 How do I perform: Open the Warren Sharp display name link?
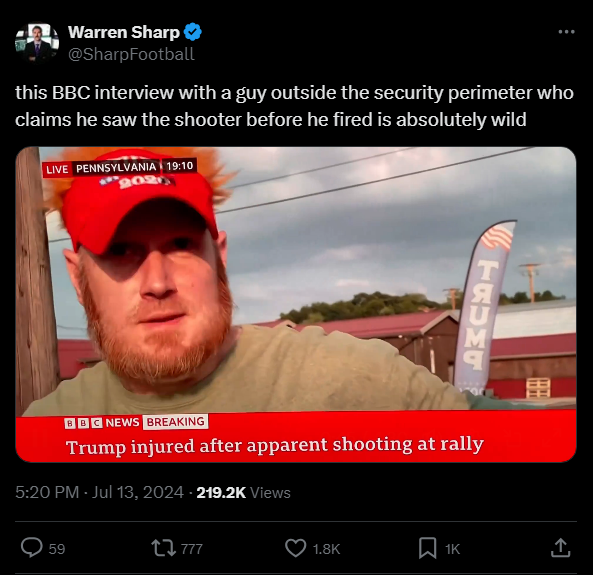(x=124, y=32)
